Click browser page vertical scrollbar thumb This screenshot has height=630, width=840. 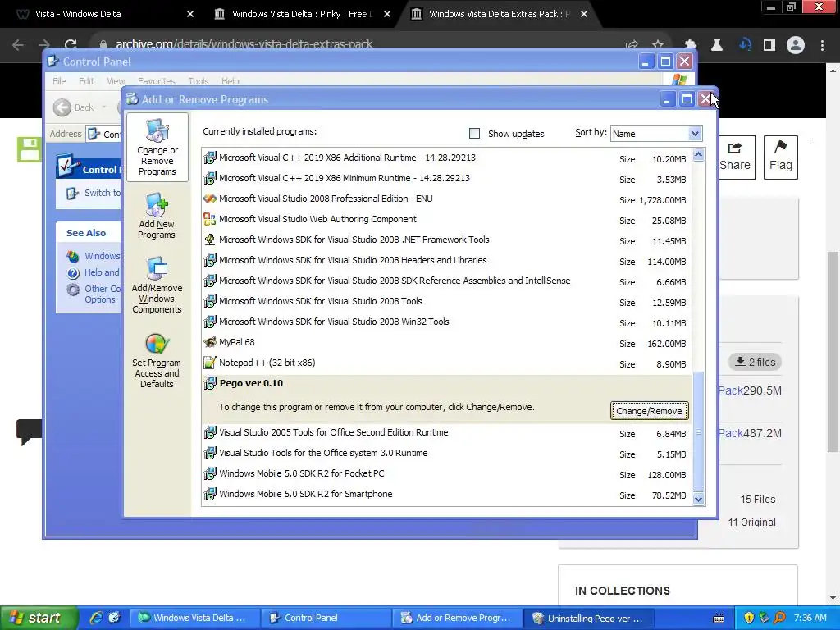[833, 351]
